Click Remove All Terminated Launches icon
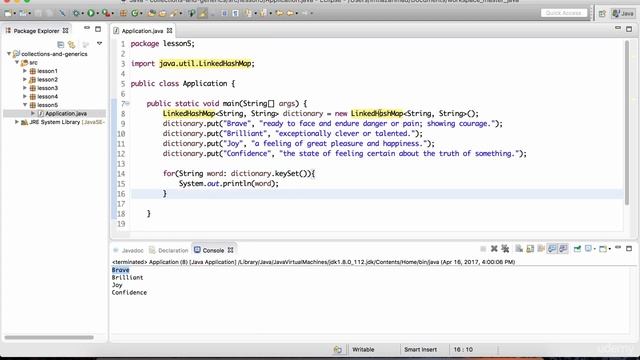Viewport: 640px width, 360px height. pos(505,249)
